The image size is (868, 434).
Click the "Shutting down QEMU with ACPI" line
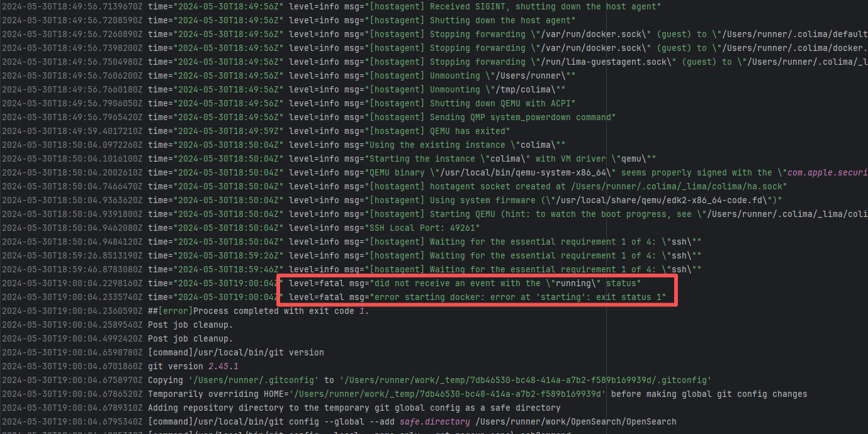coord(502,103)
